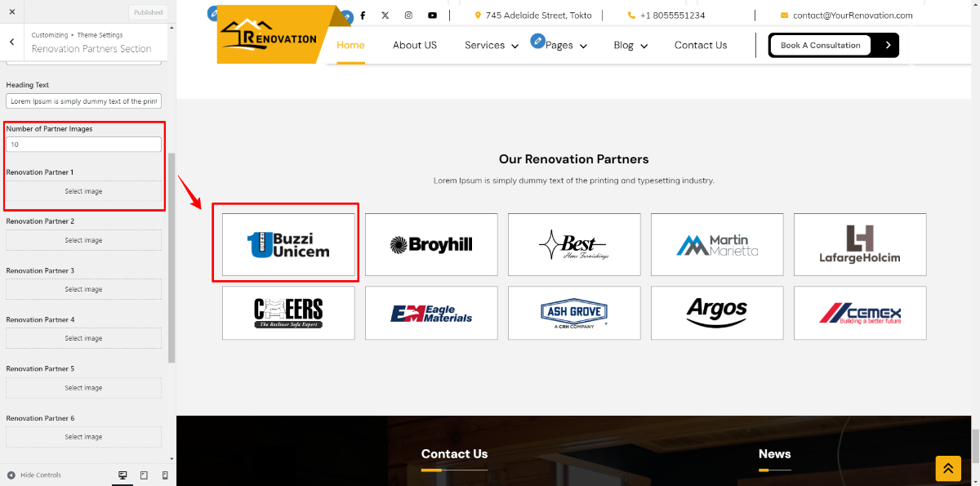Image resolution: width=980 pixels, height=486 pixels.
Task: Close the Customizer with the X icon
Action: point(11,12)
